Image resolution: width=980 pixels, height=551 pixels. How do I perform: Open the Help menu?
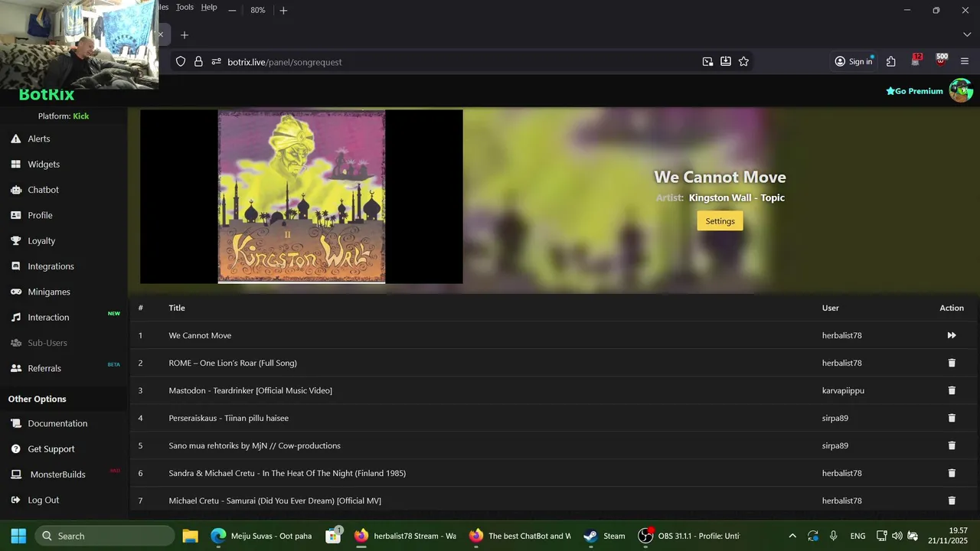point(209,7)
